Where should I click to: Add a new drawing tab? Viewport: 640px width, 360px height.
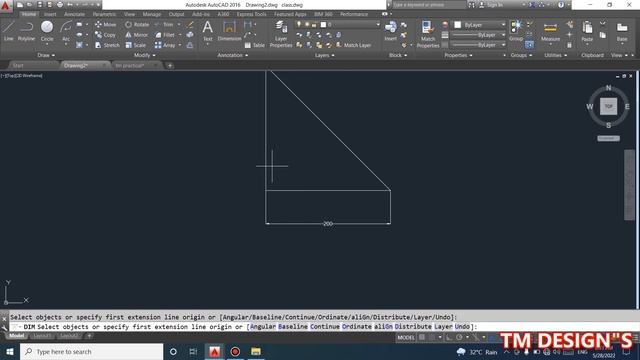[170, 65]
